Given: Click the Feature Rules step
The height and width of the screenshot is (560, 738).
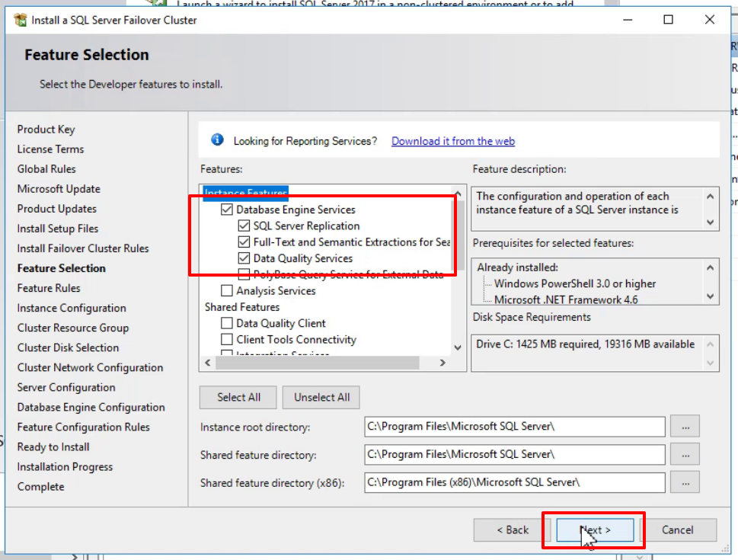Looking at the screenshot, I should (x=49, y=288).
